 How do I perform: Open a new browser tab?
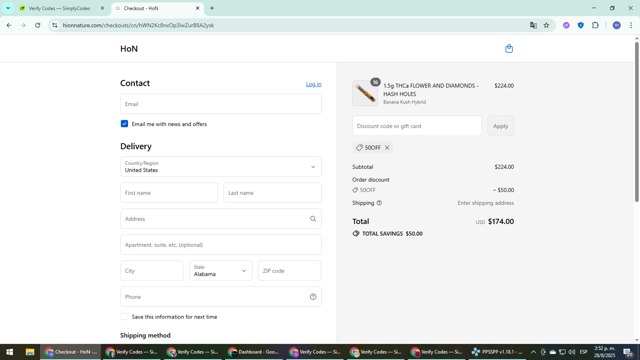pyautogui.click(x=212, y=8)
